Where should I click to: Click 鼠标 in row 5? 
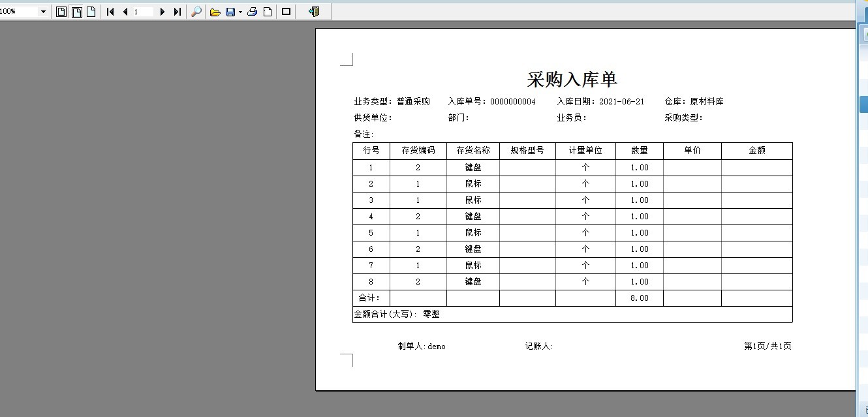point(473,233)
